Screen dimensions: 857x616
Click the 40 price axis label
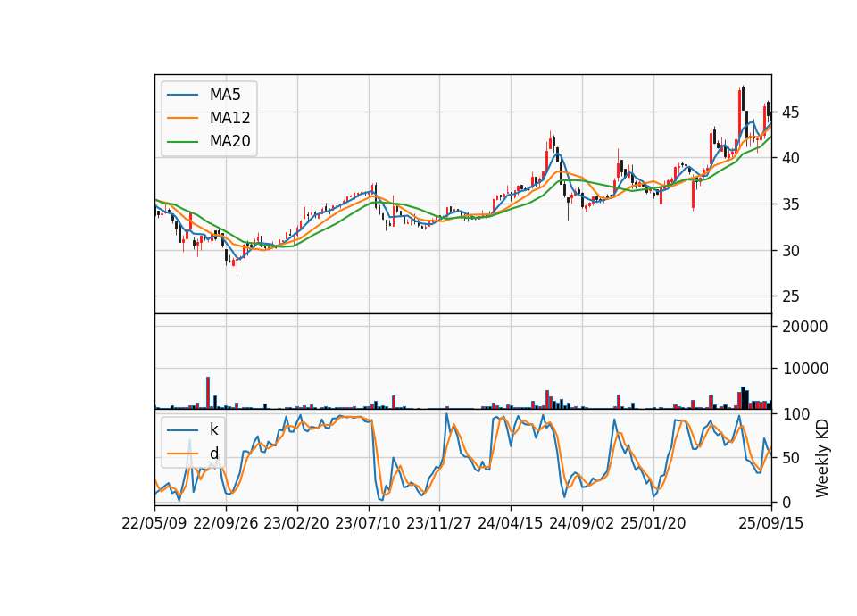pyautogui.click(x=790, y=158)
